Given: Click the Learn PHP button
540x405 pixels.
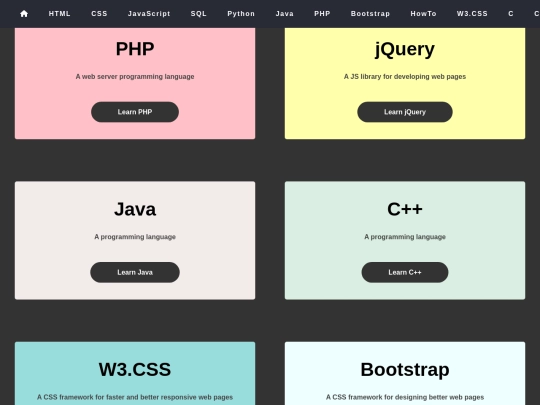Looking at the screenshot, I should 135,112.
